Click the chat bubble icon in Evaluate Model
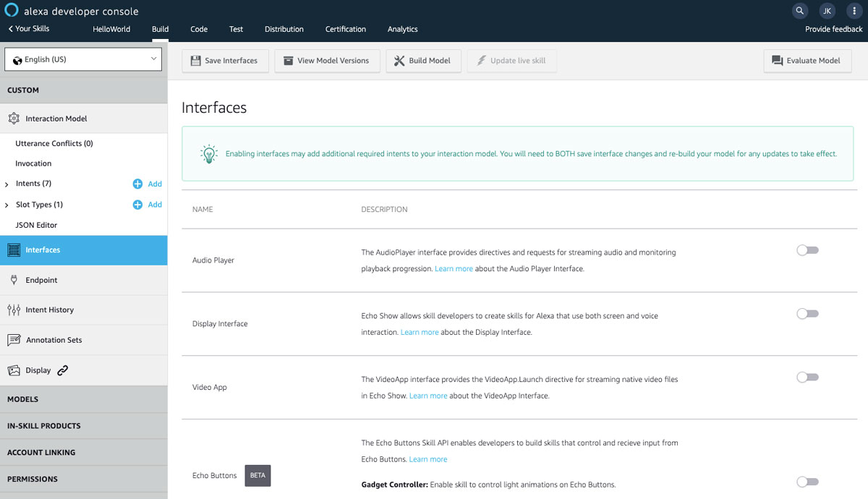 (778, 61)
